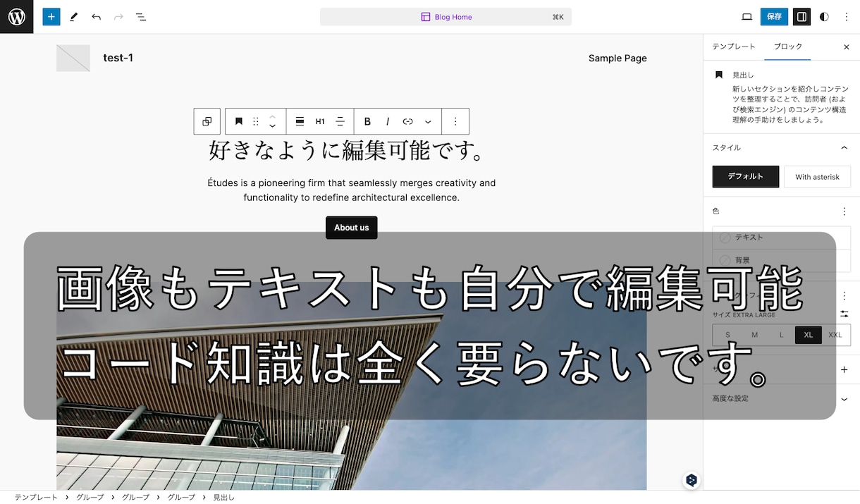Viewport: 860px width, 504px height.
Task: Add a dimensions option with plus
Action: pos(844,370)
